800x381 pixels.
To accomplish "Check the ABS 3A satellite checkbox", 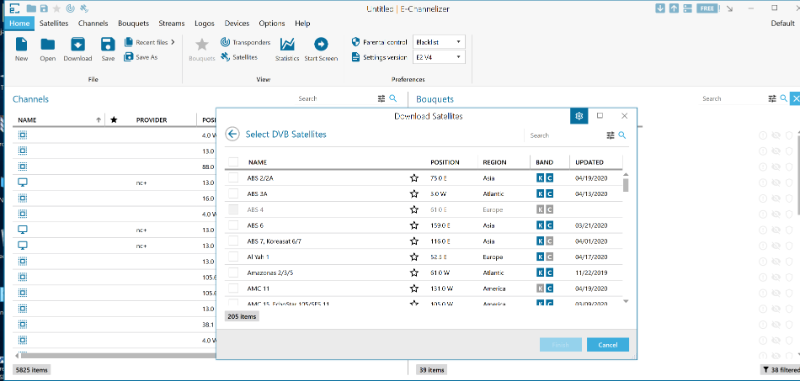I will click(x=233, y=194).
